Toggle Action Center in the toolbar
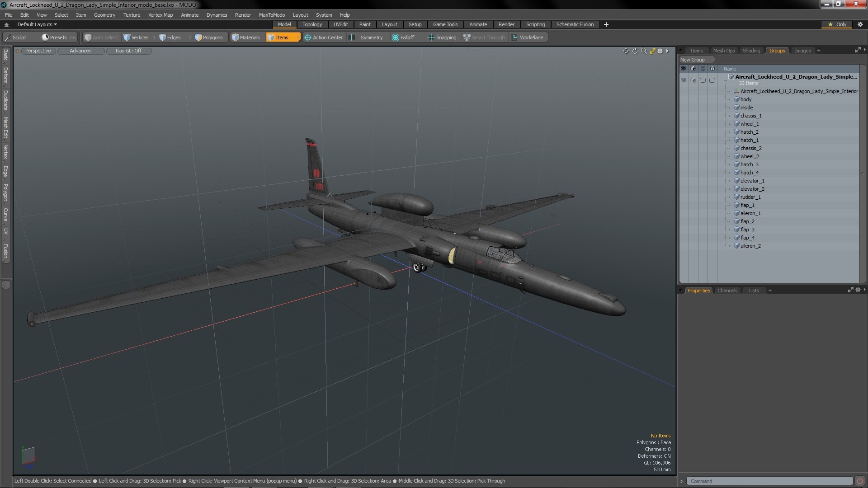Screen dimensions: 868x488 pos(324,38)
